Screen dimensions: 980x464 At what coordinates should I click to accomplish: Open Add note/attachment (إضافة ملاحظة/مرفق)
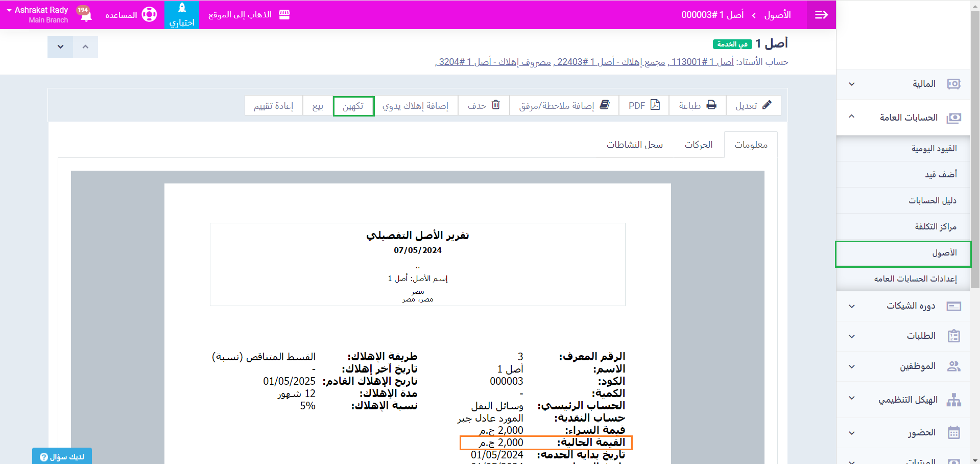coord(564,106)
